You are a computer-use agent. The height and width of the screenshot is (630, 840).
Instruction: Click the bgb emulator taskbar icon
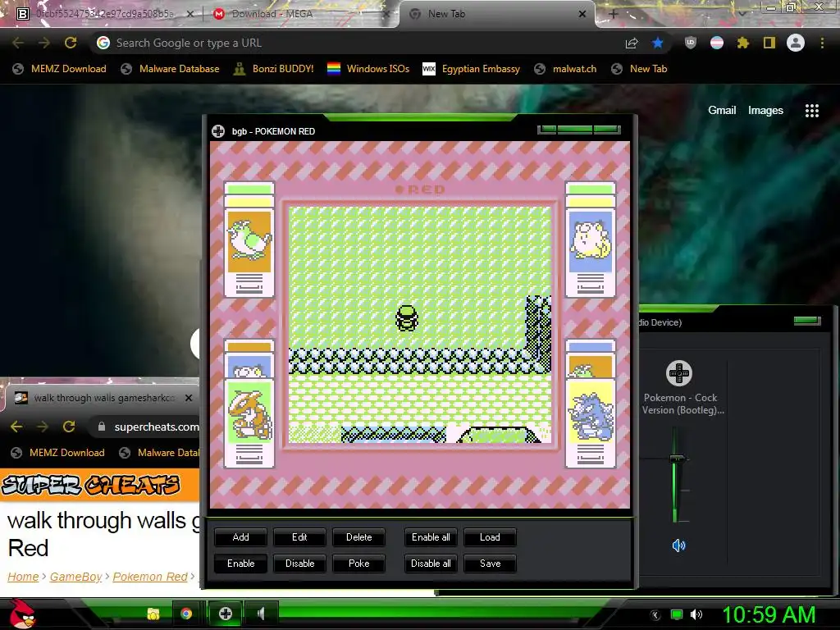tap(225, 614)
